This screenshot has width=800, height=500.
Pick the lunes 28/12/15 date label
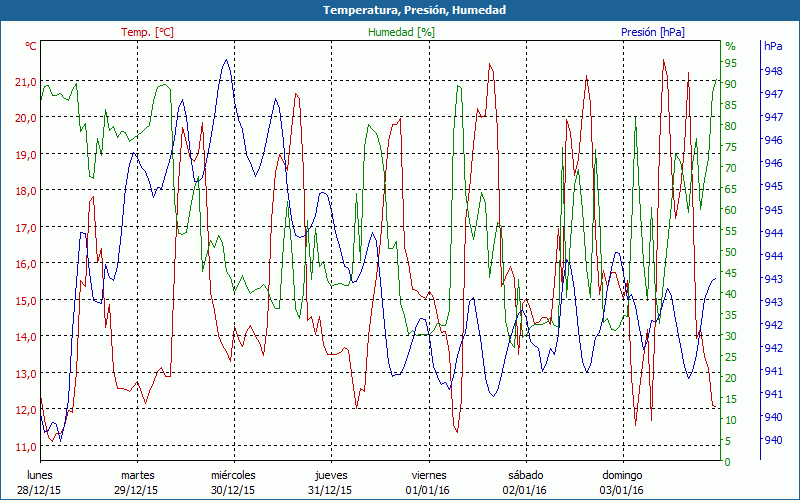point(41,482)
